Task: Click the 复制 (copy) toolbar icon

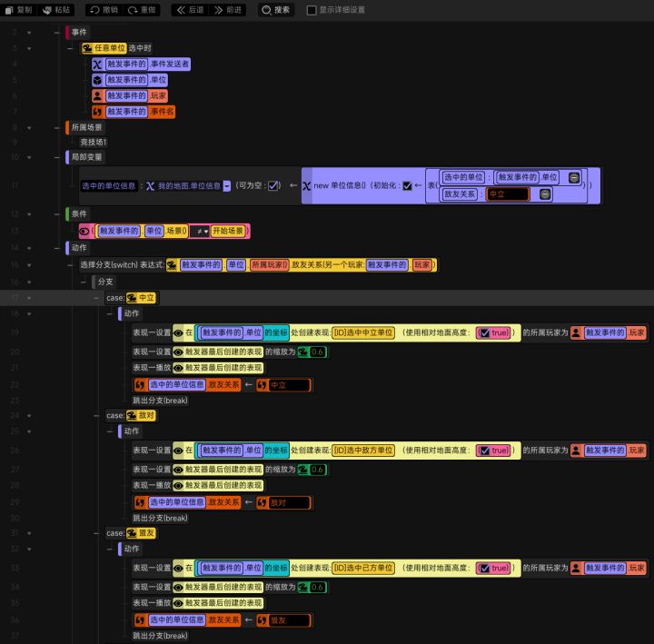Action: tap(10, 10)
